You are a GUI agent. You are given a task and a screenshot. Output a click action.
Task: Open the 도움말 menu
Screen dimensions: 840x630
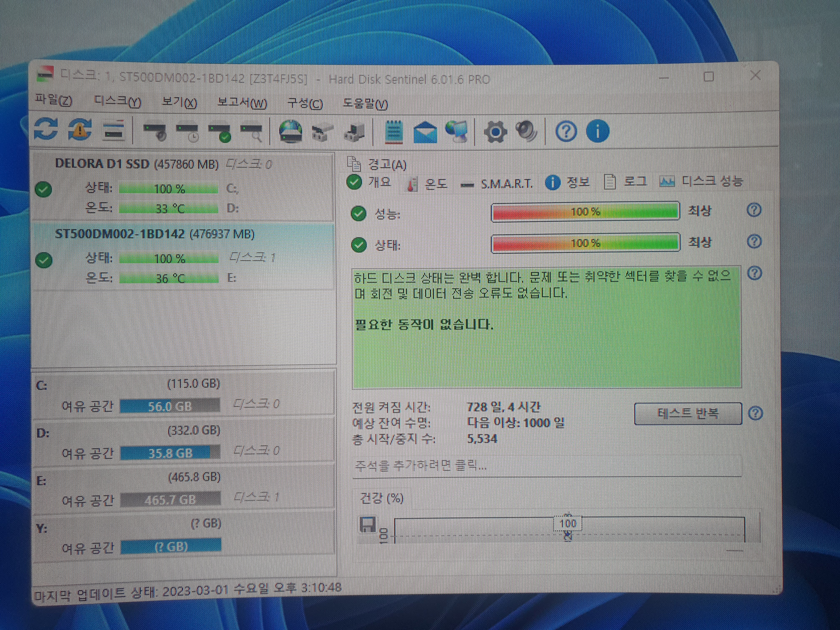[x=365, y=104]
